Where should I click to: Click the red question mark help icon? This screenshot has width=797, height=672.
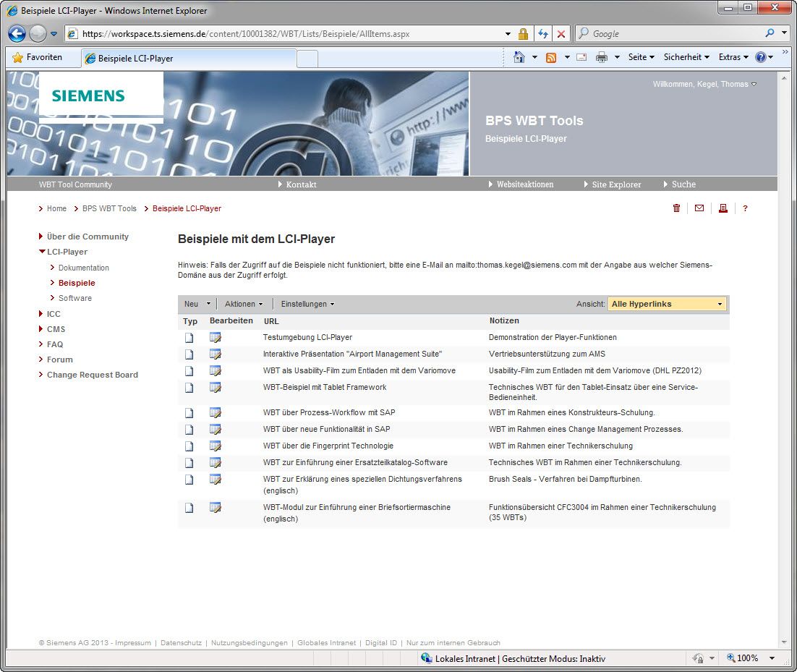[745, 208]
